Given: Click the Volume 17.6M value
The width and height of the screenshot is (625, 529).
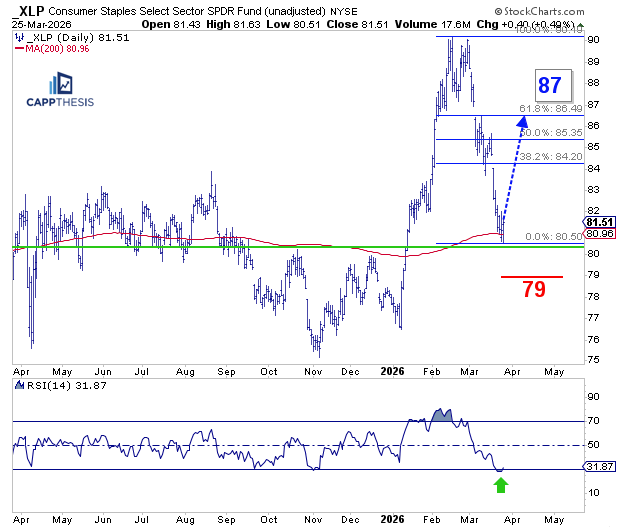Looking at the screenshot, I should coord(432,24).
